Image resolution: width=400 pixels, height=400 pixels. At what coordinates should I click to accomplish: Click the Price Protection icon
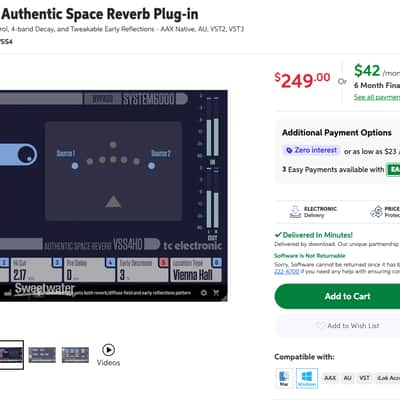[x=377, y=211]
